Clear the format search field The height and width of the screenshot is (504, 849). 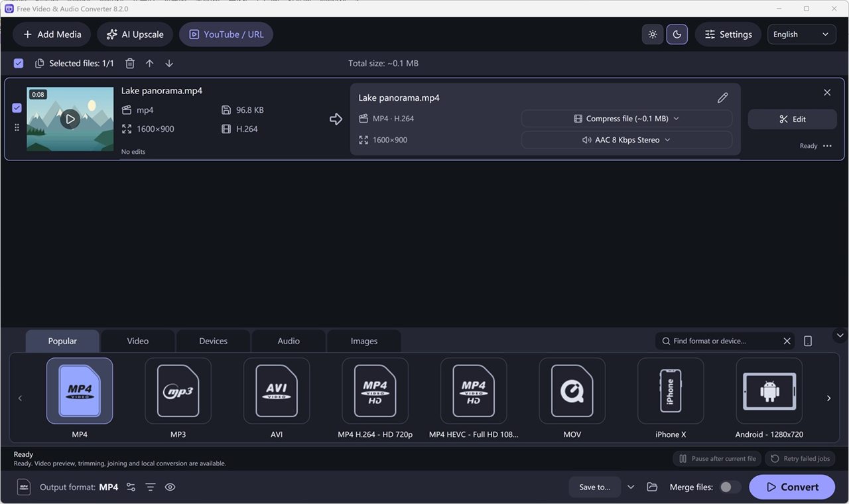tap(787, 341)
